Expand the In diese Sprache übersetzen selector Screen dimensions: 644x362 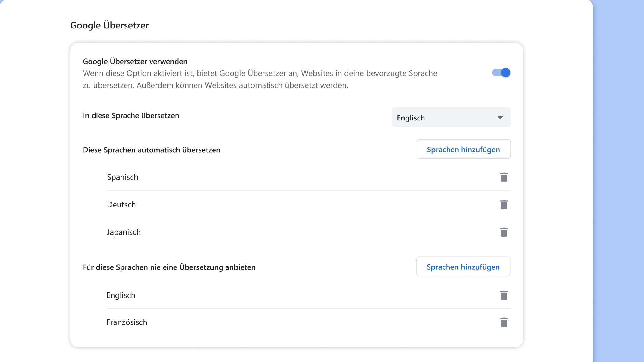click(x=451, y=117)
